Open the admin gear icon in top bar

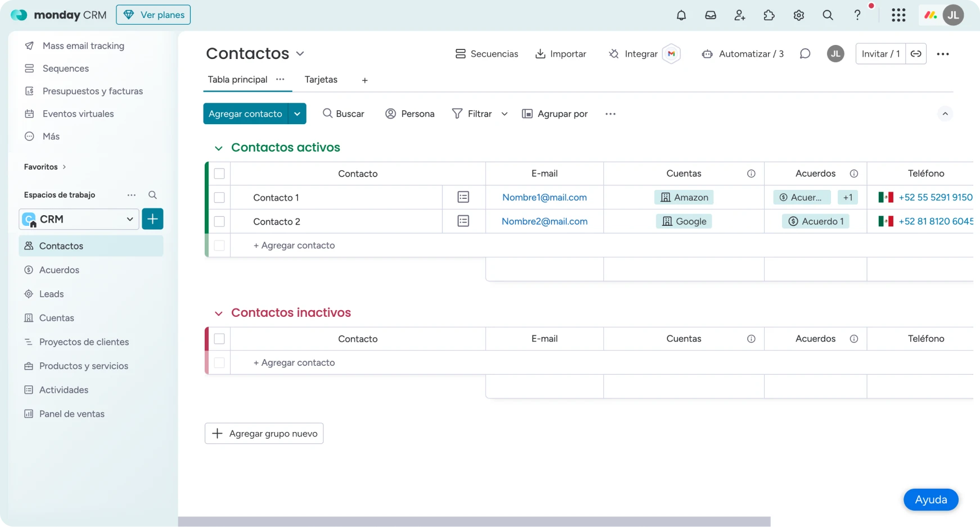click(798, 15)
